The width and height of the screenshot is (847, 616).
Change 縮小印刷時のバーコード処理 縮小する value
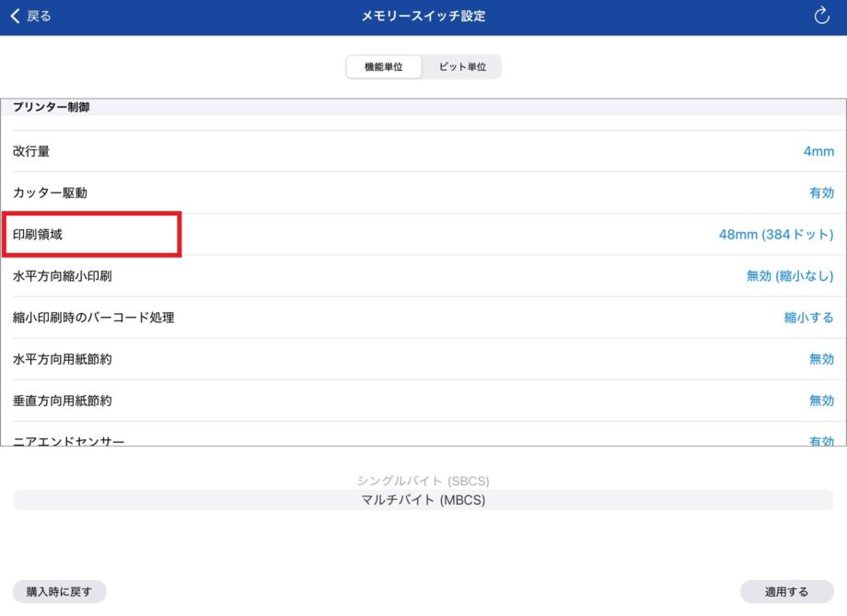click(808, 318)
